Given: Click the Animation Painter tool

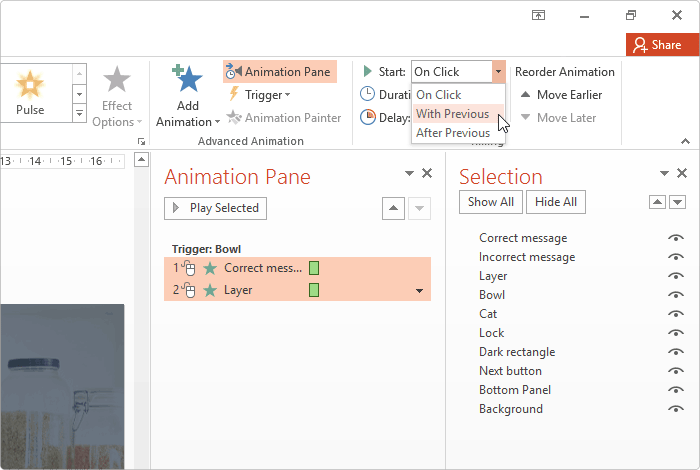Looking at the screenshot, I should (x=284, y=118).
